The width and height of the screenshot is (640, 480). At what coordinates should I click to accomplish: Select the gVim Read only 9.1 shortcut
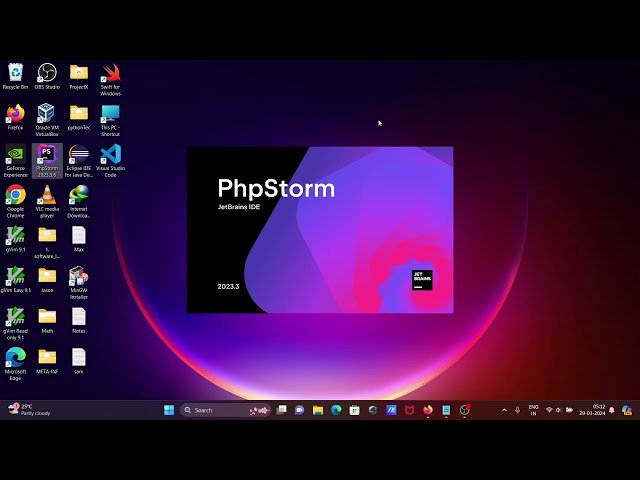click(x=16, y=324)
